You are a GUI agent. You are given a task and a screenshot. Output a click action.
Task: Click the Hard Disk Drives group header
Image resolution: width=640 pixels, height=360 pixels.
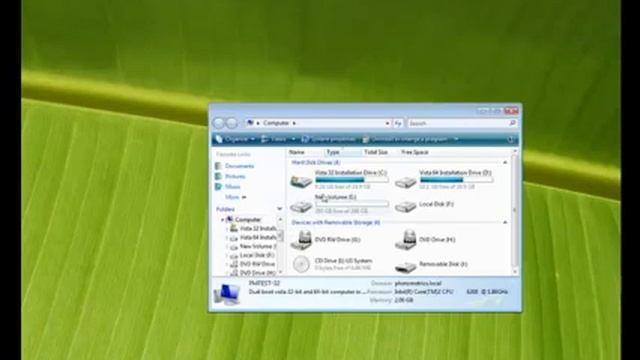coord(316,162)
